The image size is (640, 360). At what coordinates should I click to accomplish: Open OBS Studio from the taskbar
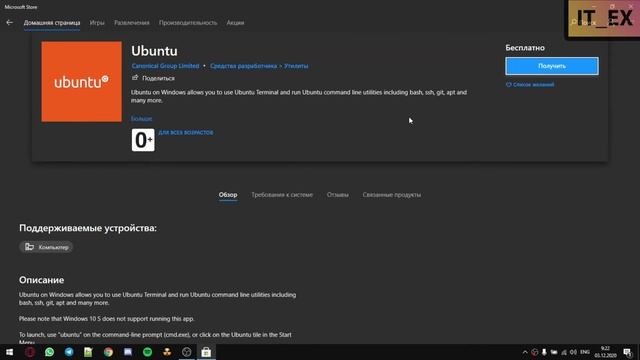click(x=187, y=352)
